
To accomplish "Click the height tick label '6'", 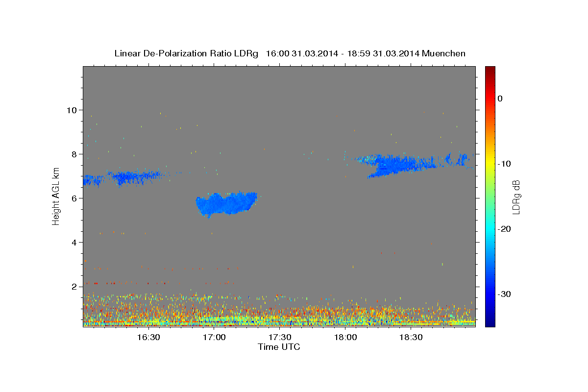I will click(x=75, y=198).
